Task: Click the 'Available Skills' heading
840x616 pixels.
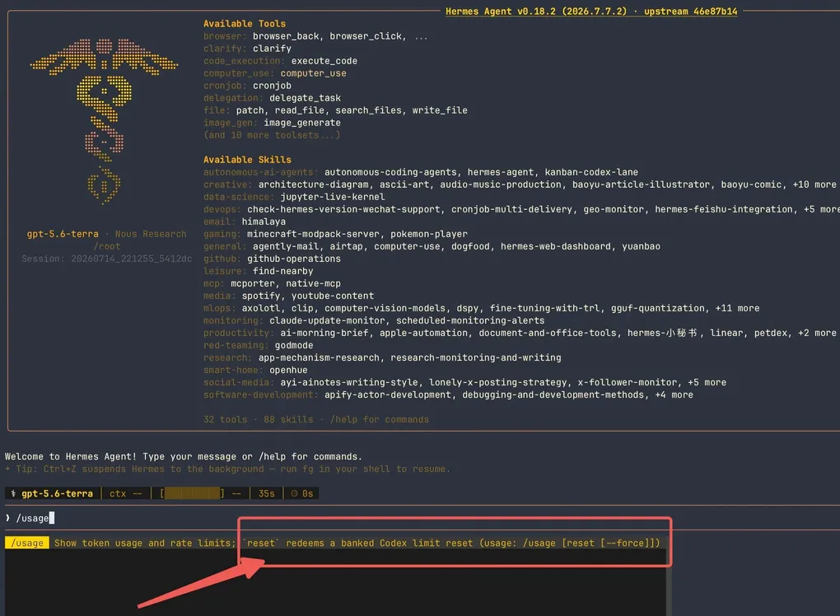Action: point(247,160)
